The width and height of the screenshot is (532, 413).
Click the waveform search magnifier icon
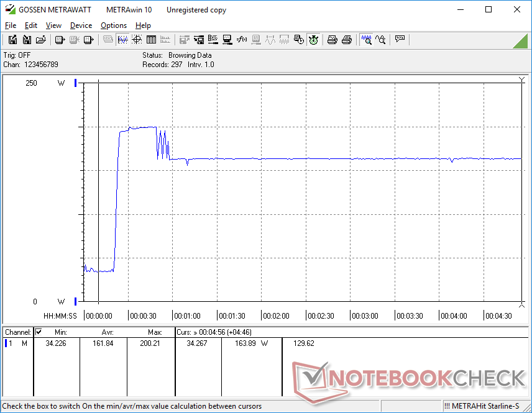point(381,40)
